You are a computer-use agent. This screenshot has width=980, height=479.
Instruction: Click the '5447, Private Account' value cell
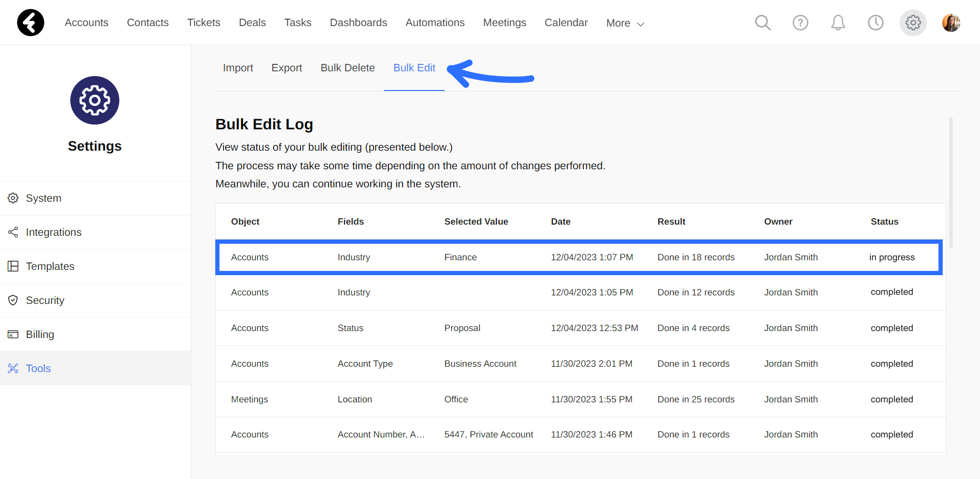[x=488, y=434]
